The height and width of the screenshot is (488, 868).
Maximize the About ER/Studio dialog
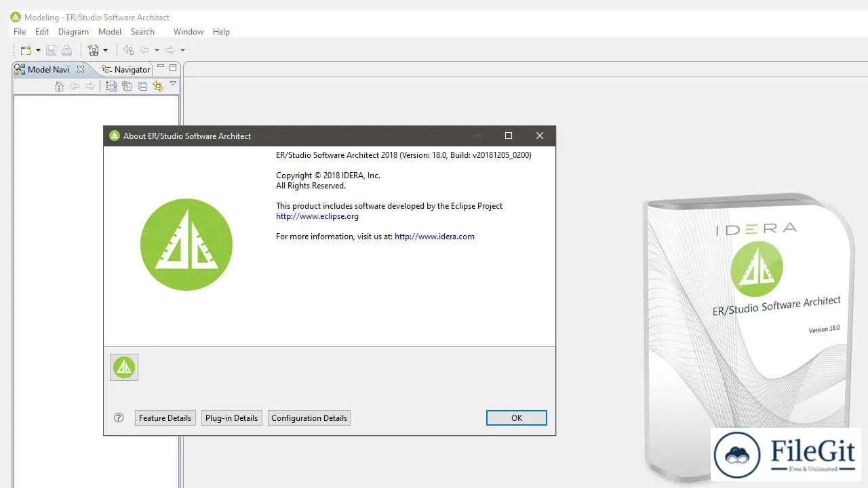coord(509,136)
